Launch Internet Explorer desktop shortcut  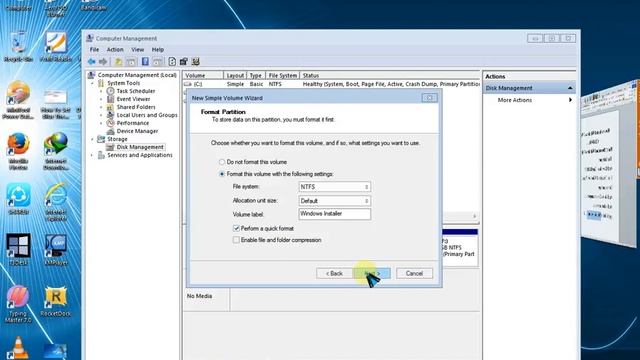click(56, 202)
